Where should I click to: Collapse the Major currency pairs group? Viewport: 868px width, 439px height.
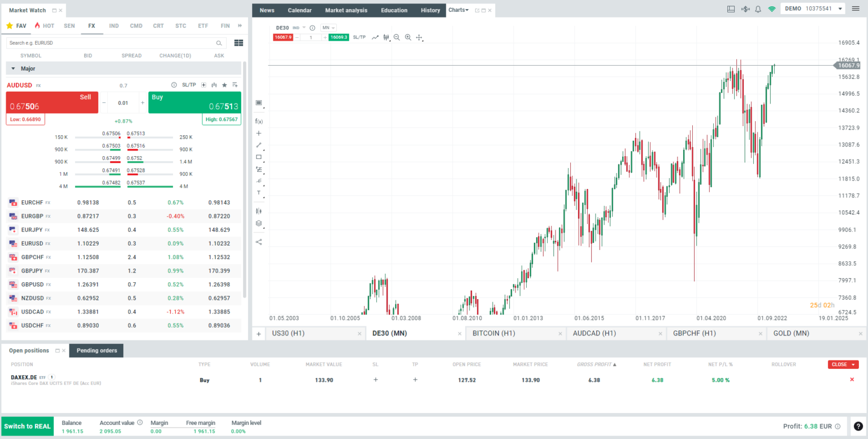click(12, 68)
